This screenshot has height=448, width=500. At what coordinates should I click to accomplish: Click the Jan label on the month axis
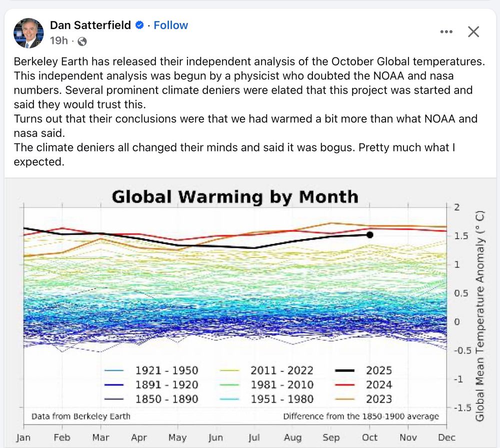[x=23, y=437]
